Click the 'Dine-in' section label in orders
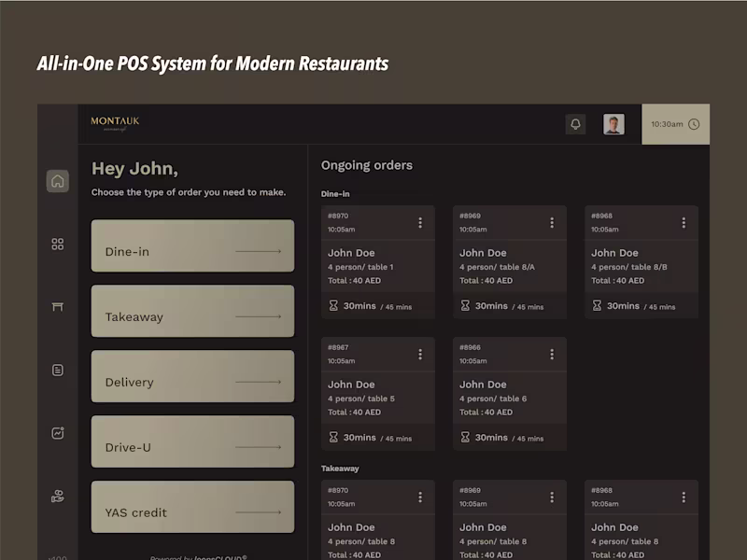The width and height of the screenshot is (747, 560). pyautogui.click(x=335, y=194)
